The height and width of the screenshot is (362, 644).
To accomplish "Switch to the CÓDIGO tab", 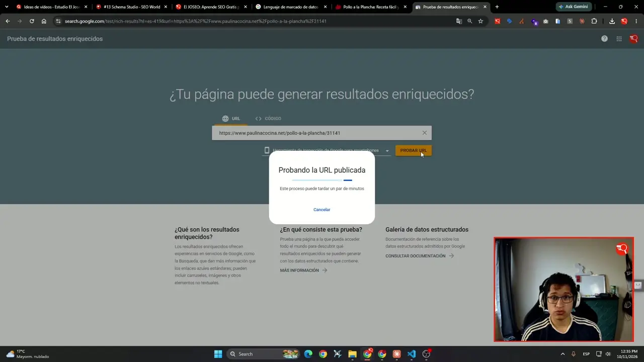I will 268,119.
